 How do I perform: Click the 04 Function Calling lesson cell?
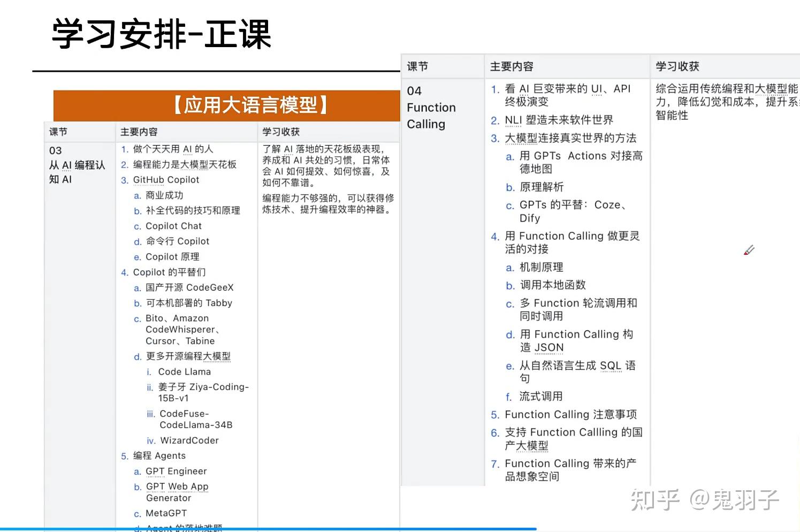(432, 107)
